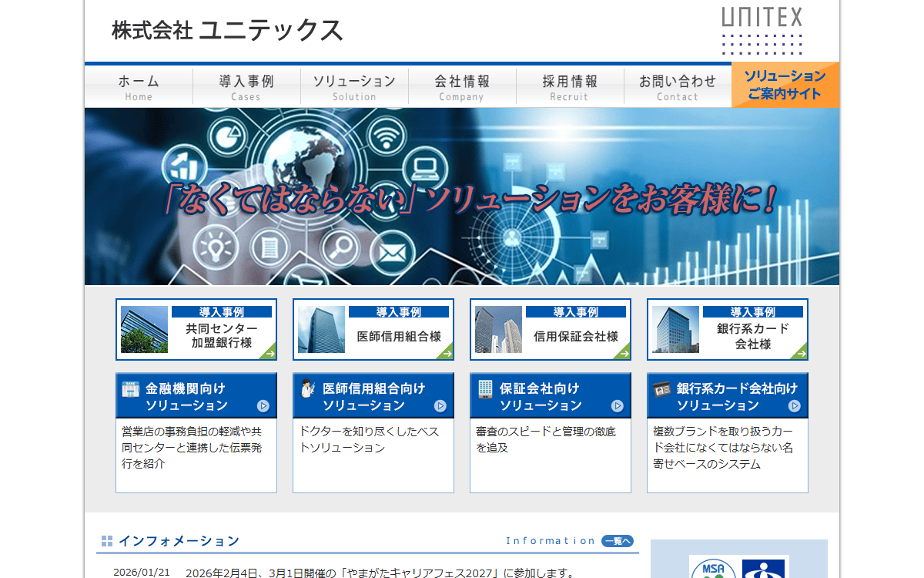Open the ソリューション Solution menu item
Image resolution: width=924 pixels, height=578 pixels.
pyautogui.click(x=354, y=87)
